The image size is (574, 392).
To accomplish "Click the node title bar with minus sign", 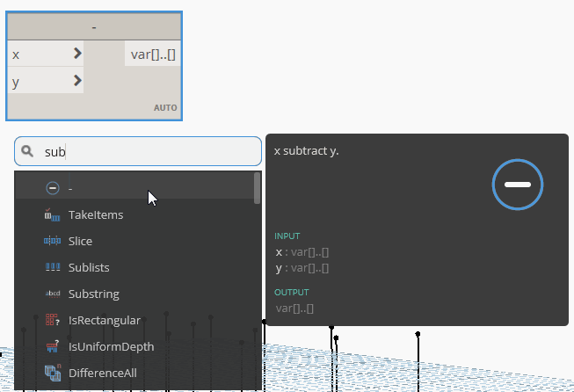I will 94,27.
